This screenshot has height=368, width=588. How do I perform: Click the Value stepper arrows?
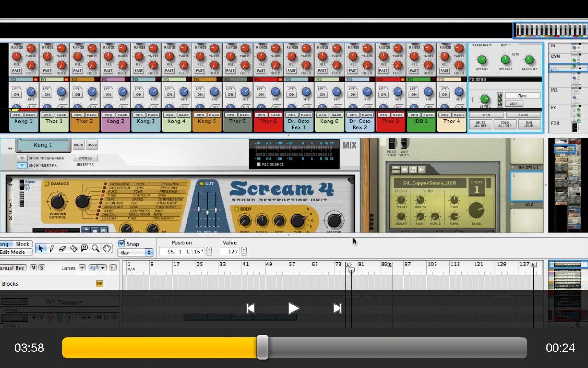coord(244,251)
